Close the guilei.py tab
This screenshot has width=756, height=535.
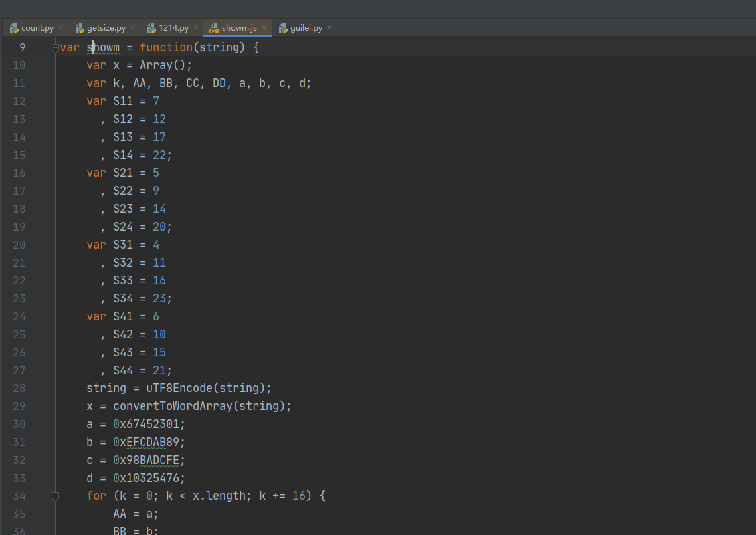point(330,27)
